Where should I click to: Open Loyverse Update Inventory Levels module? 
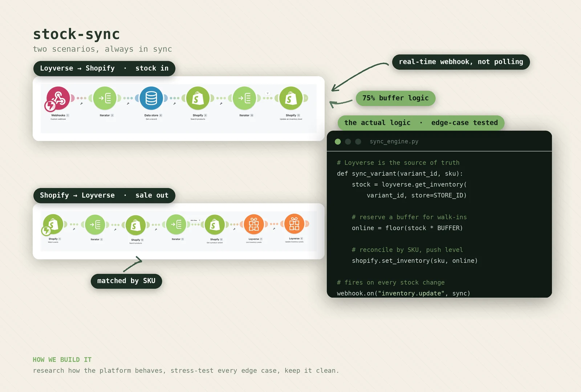(294, 224)
